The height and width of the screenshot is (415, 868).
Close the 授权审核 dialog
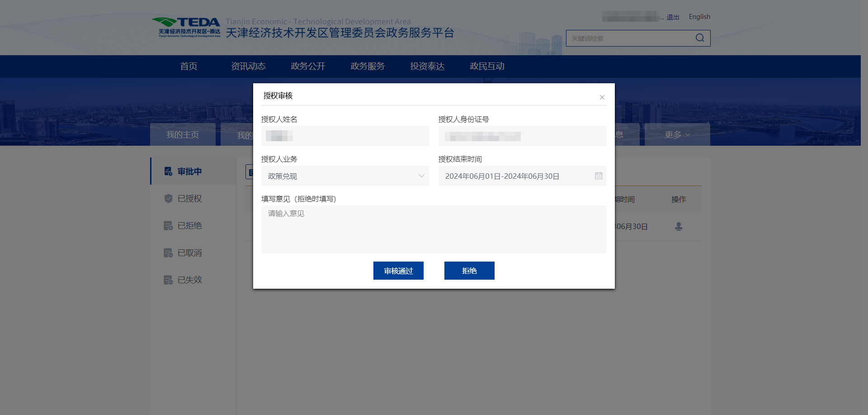tap(602, 97)
